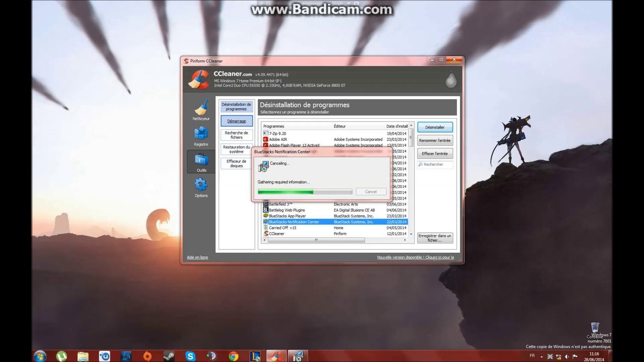Image resolution: width=644 pixels, height=362 pixels.
Task: Click the Effacer l'entrée button
Action: tap(435, 153)
